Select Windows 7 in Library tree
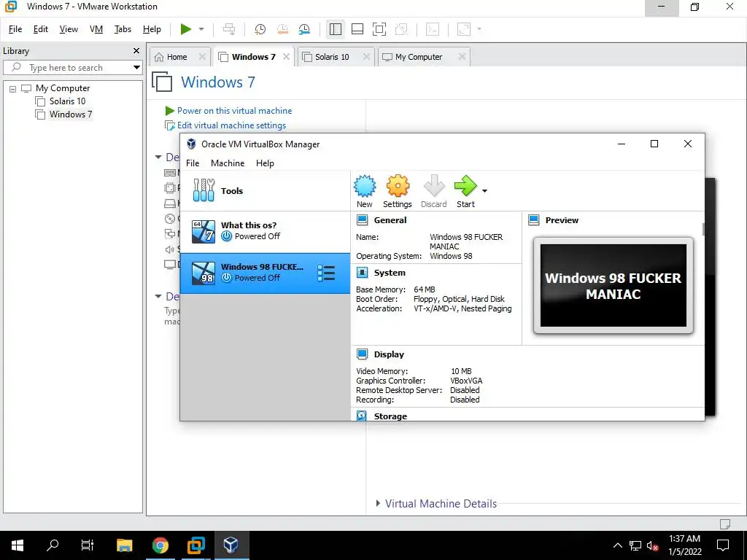The image size is (747, 560). pyautogui.click(x=71, y=114)
